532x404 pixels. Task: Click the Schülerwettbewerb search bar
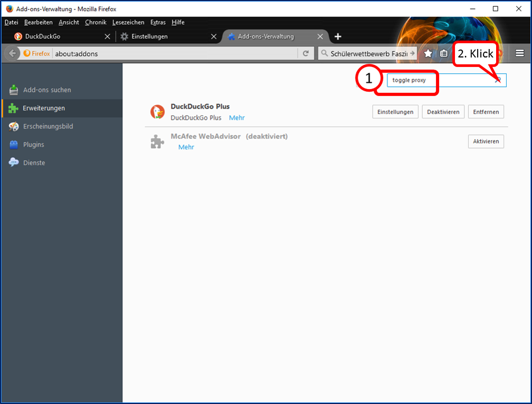click(x=369, y=54)
